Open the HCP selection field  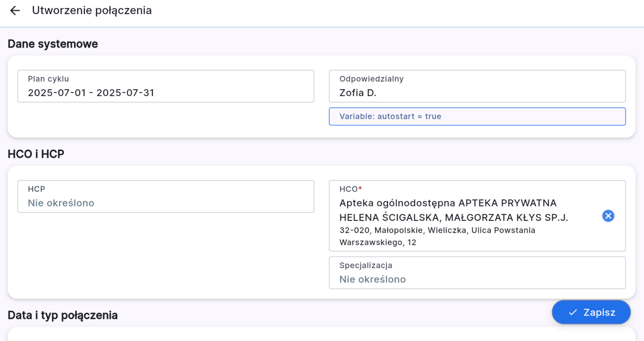tap(166, 196)
